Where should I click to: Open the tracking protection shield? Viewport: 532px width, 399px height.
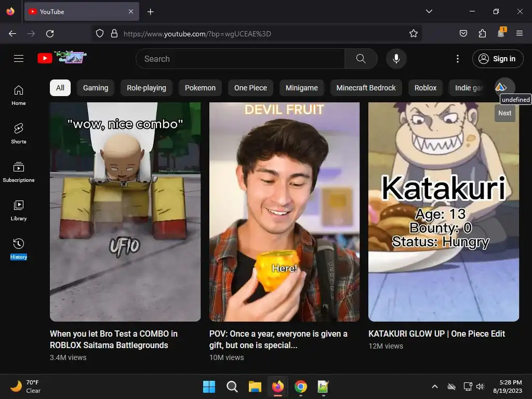pos(99,34)
